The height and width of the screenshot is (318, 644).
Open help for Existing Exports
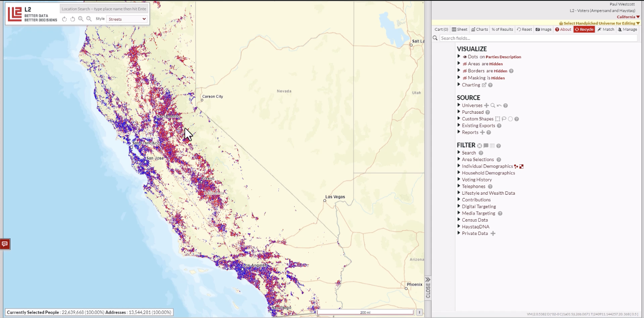click(499, 125)
